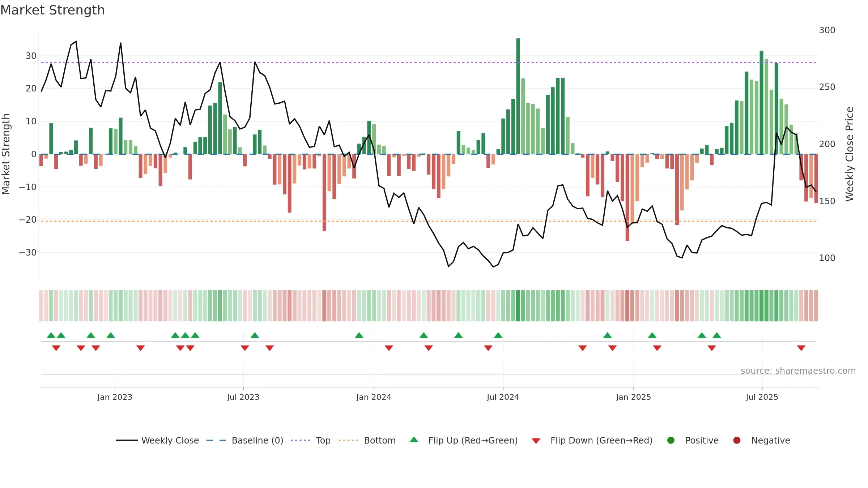This screenshot has height=488, width=868.
Task: Toggle the Top legend entry
Action: click(310, 440)
